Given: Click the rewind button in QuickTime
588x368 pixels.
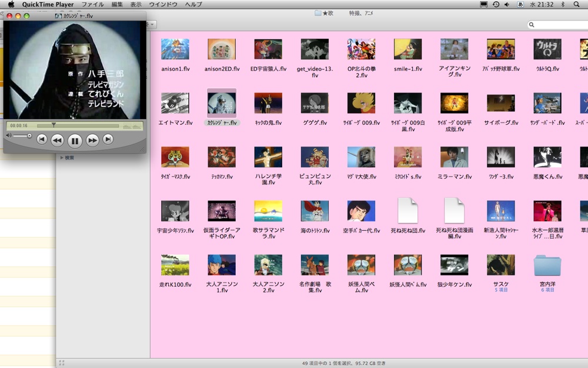Looking at the screenshot, I should pyautogui.click(x=57, y=141).
